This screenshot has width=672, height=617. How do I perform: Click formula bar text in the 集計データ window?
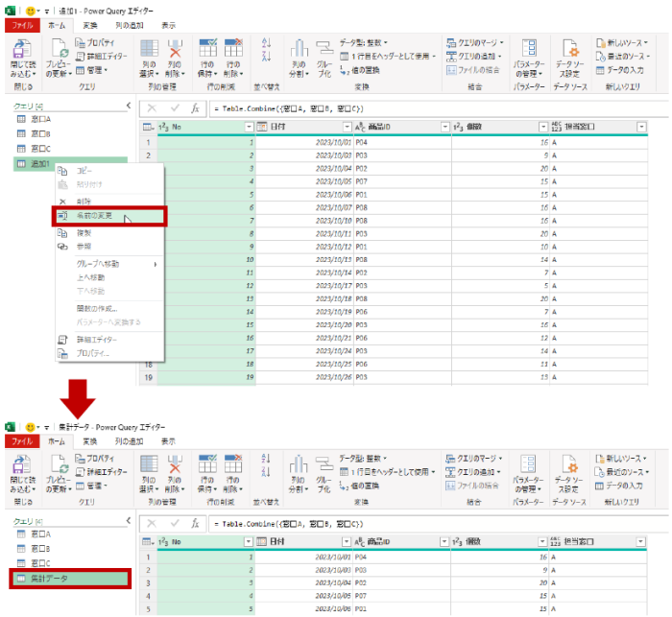(288, 523)
